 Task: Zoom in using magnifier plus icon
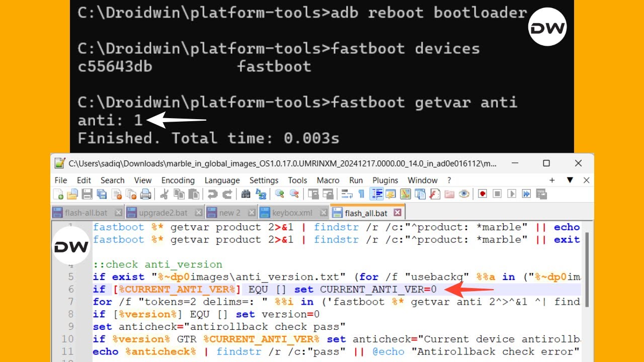click(279, 194)
